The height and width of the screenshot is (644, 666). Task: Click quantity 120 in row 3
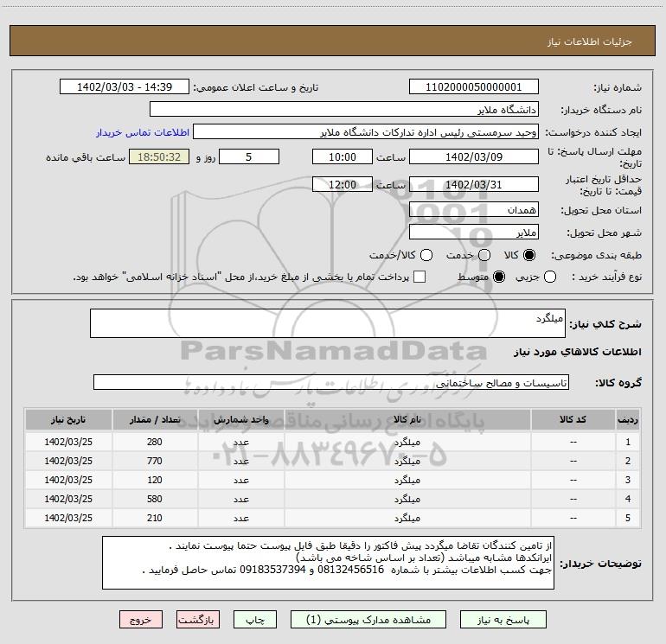[155, 480]
